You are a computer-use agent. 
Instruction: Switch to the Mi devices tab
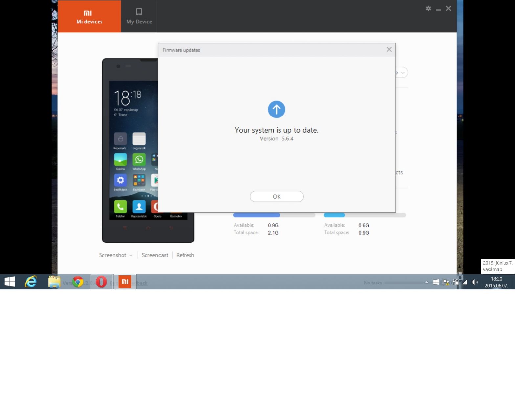click(89, 16)
